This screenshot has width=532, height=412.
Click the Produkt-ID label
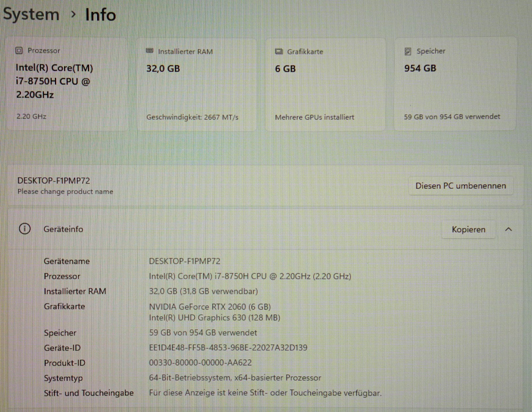(65, 363)
